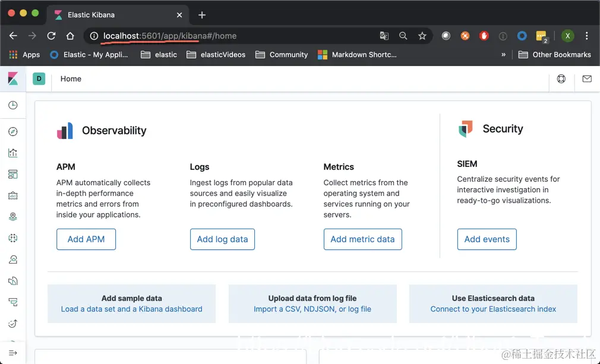Click the D space avatar
Screen dimensions: 600x364
coord(39,79)
